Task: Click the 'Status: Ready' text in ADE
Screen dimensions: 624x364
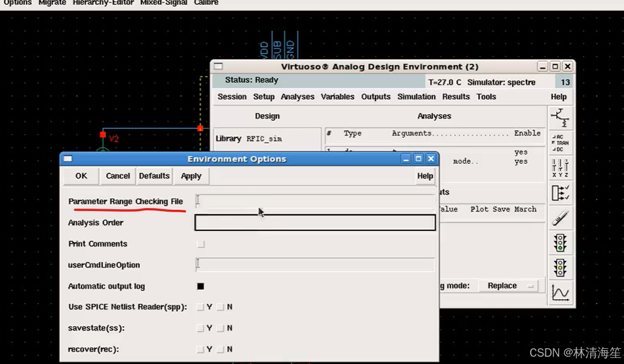Action: tap(252, 80)
